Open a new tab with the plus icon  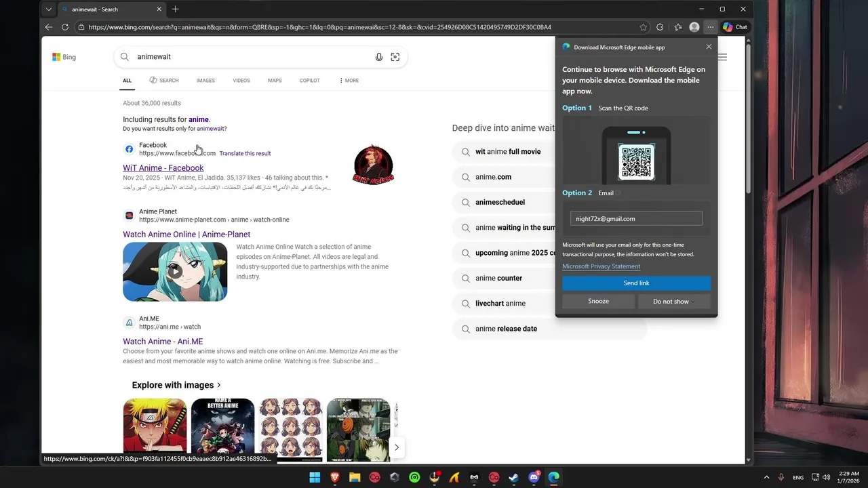(176, 9)
